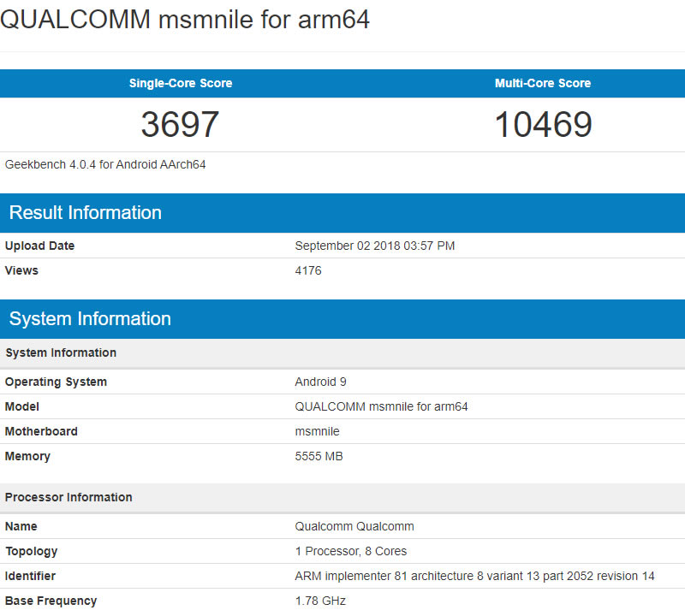Click the Motherboard value msmnile
685x616 pixels.
(x=317, y=431)
